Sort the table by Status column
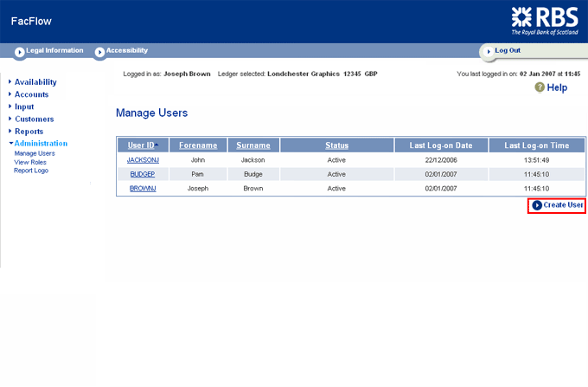 click(x=336, y=145)
